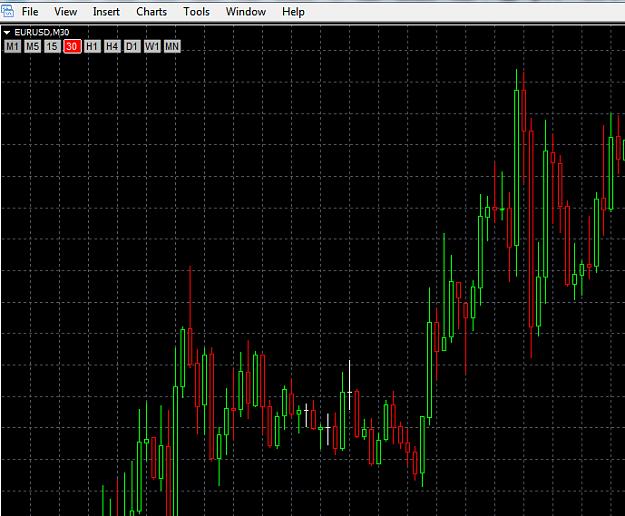Switch to the MN monthly timeframe
The height and width of the screenshot is (516, 625).
coord(172,47)
